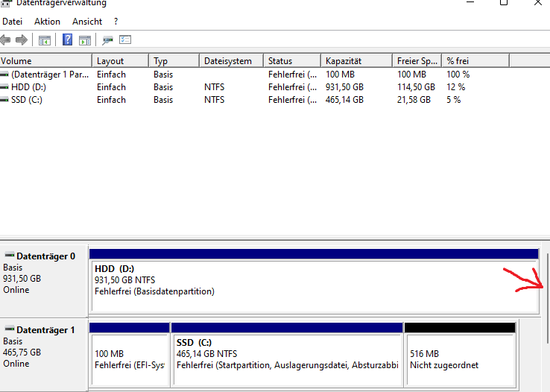Sort by the Freier Sp... column header
Screen dimensions: 550x392
417,60
